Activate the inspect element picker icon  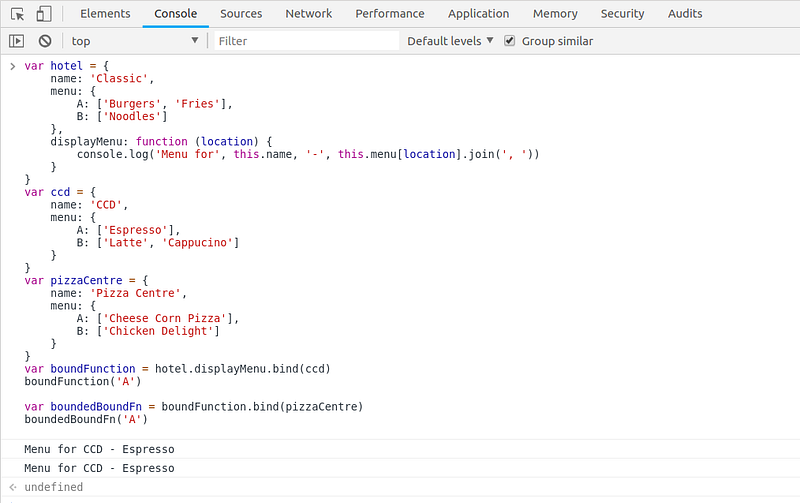pos(17,14)
